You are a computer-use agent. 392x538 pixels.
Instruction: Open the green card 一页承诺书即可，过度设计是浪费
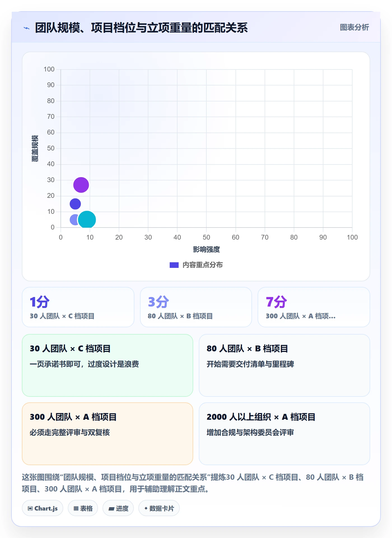[108, 365]
